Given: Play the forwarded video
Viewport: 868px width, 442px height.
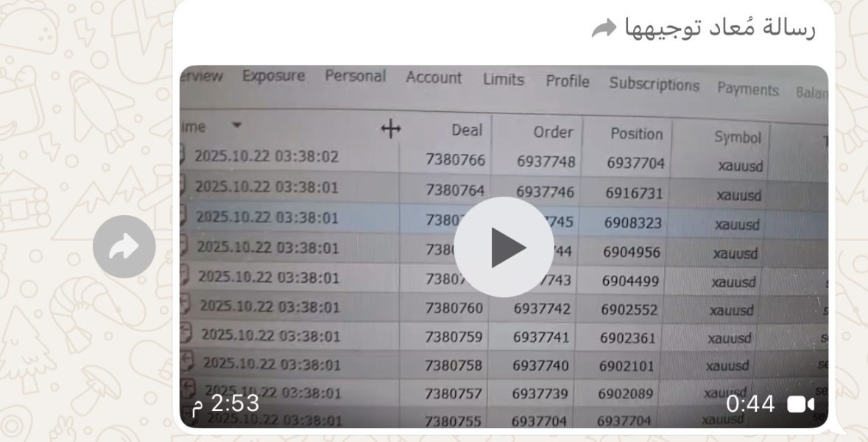Looking at the screenshot, I should click(x=503, y=247).
